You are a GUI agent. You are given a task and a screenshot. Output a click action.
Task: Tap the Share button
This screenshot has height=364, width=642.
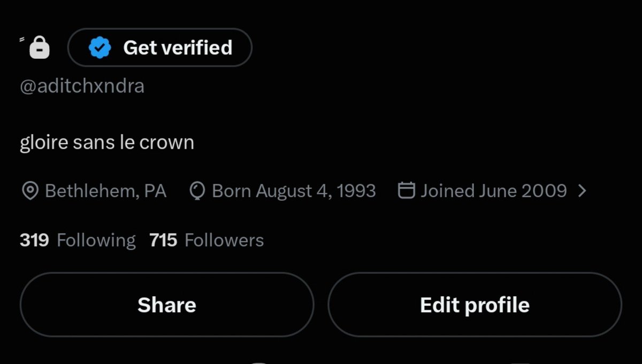(166, 305)
